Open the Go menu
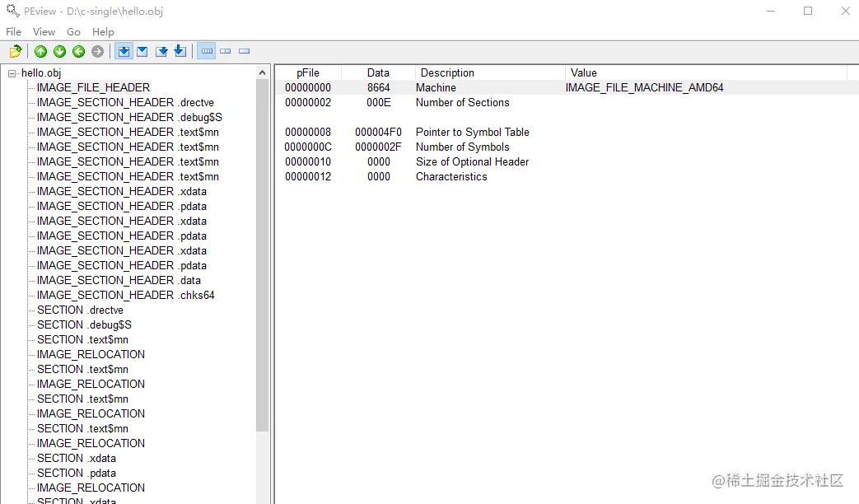859x504 pixels. click(73, 32)
